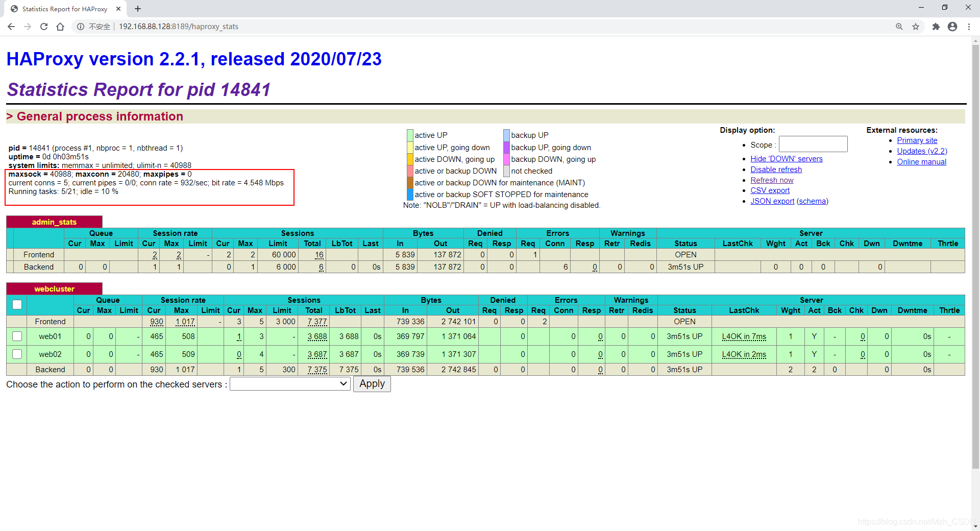Open the JSON export link
Screen dimensions: 980x531
click(x=772, y=201)
